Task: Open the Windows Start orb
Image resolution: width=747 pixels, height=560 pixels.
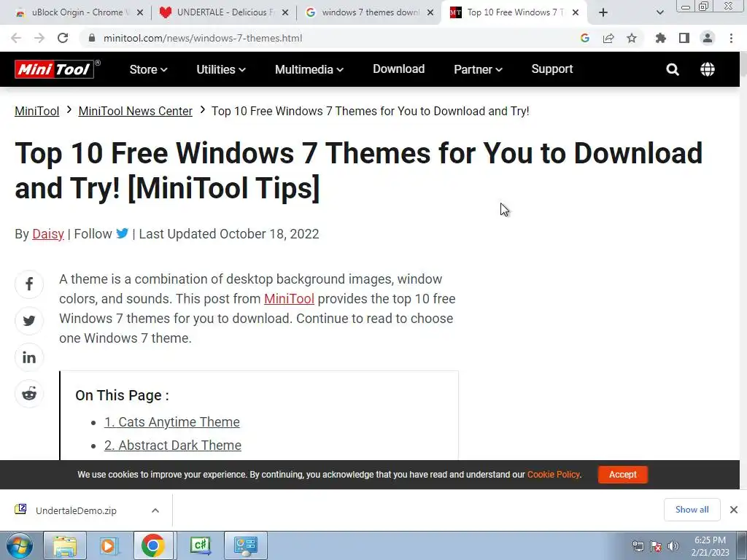Action: [x=20, y=545]
